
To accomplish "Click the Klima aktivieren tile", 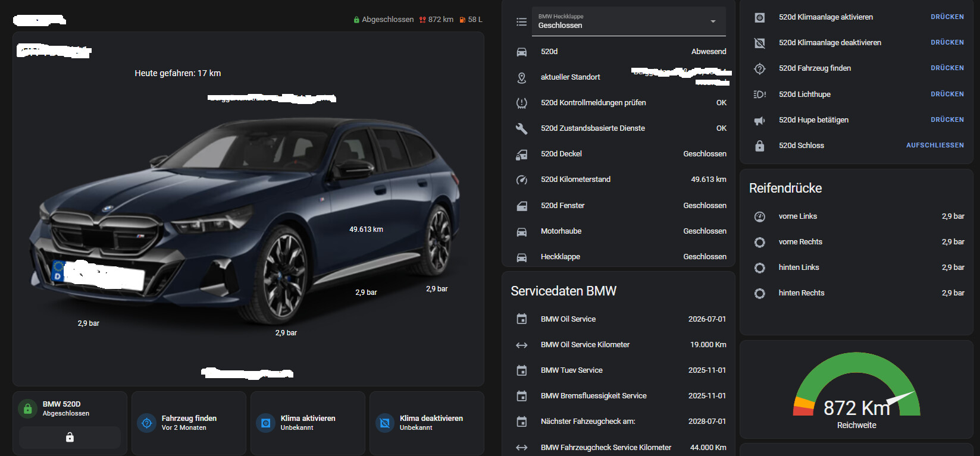I will point(308,423).
